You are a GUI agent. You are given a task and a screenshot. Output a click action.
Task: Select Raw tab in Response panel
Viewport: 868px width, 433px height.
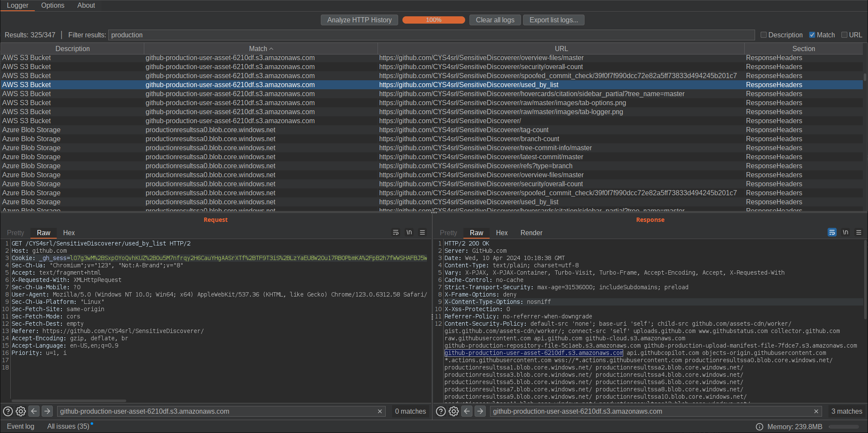tap(476, 233)
